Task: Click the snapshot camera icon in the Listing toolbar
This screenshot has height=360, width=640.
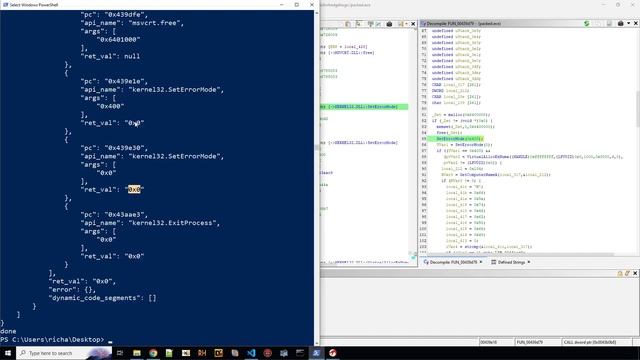Action: coord(389,24)
